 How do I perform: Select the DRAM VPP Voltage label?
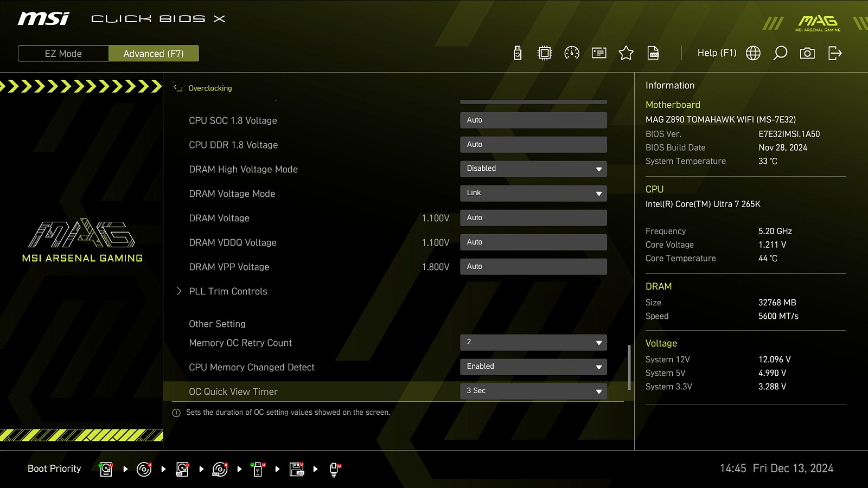229,267
